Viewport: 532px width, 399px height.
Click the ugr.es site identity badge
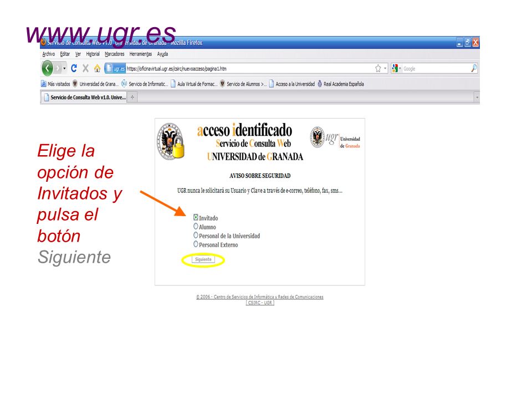coord(115,69)
